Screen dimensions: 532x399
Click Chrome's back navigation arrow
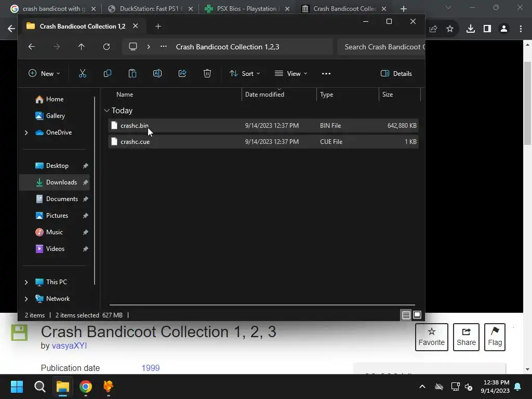click(x=11, y=29)
